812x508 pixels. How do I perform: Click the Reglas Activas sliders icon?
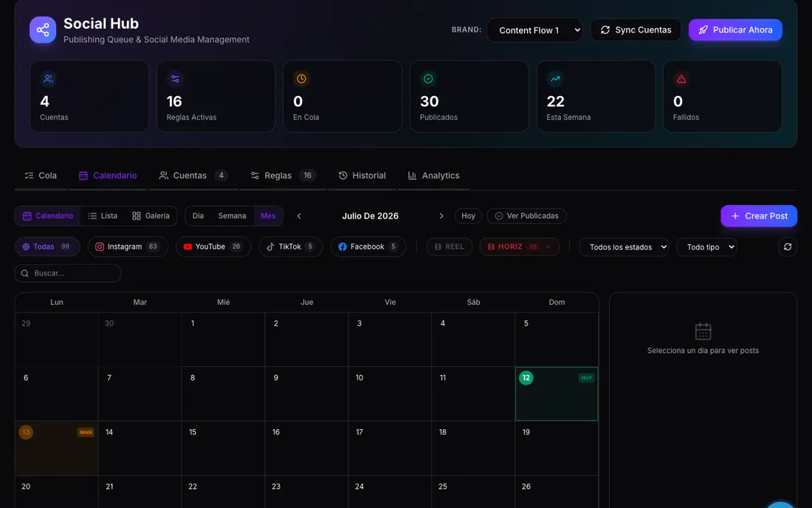click(175, 79)
